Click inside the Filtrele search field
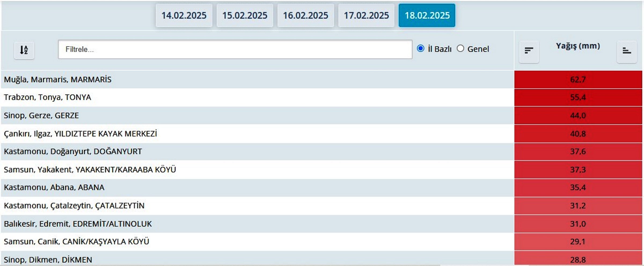644x266 pixels. click(x=235, y=49)
